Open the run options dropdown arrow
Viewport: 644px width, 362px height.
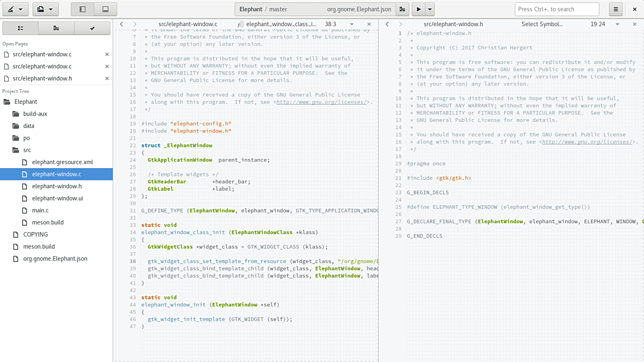click(430, 9)
